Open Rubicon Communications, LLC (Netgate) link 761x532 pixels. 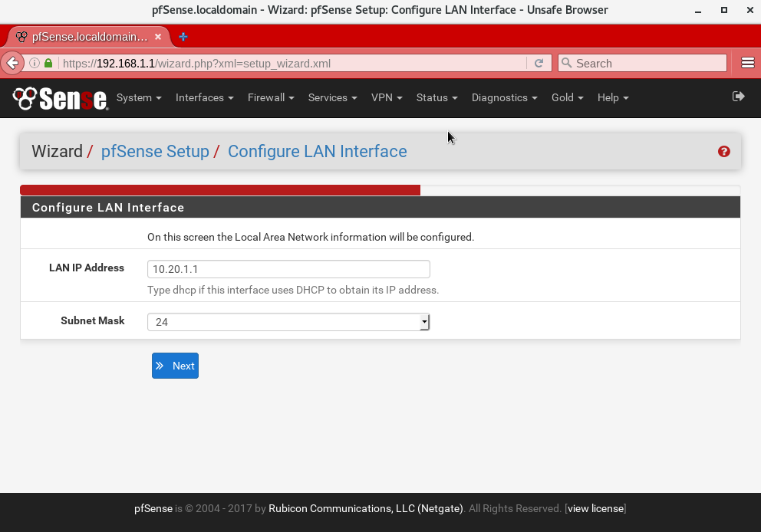366,509
